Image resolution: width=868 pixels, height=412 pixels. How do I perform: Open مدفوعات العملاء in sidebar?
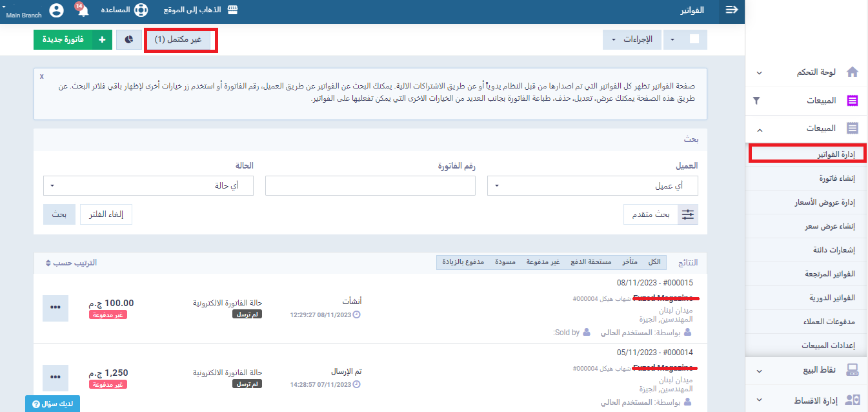(806, 322)
